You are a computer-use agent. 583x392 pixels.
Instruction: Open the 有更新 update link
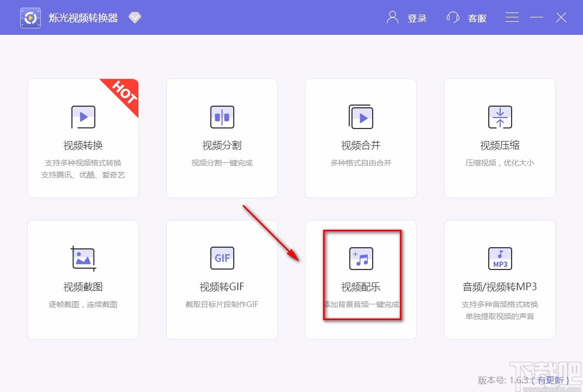(x=551, y=381)
